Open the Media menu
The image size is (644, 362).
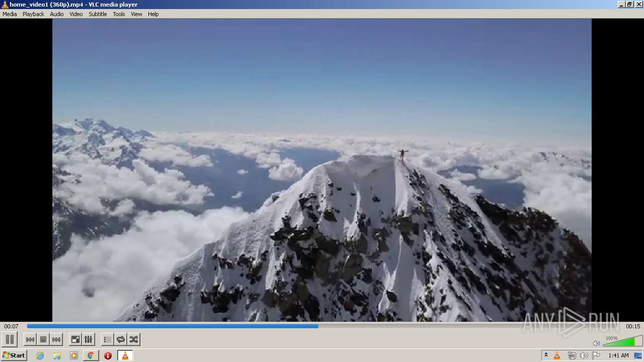coord(10,14)
